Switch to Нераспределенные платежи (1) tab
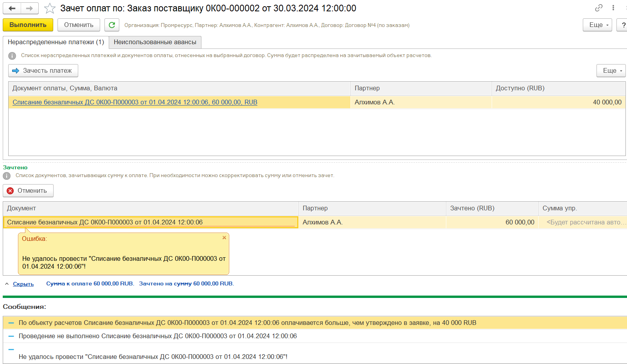The height and width of the screenshot is (364, 627). click(56, 42)
